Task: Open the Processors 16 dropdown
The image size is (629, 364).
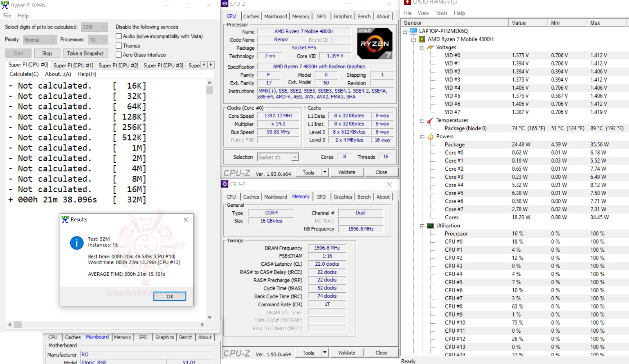Action: 98,40
